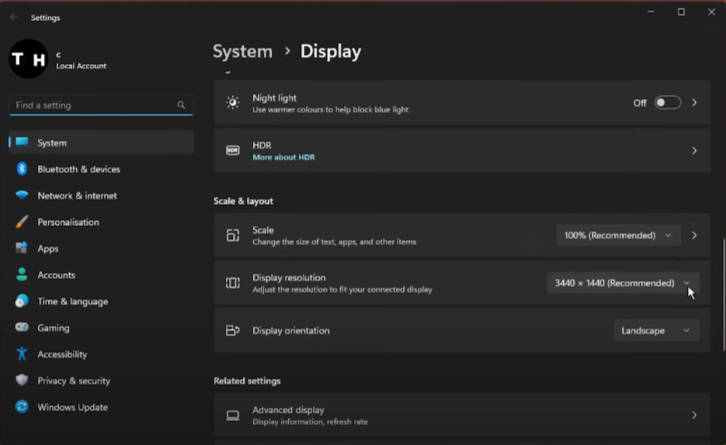Viewport: 726px width, 445px height.
Task: Open Time & language settings
Action: [72, 302]
